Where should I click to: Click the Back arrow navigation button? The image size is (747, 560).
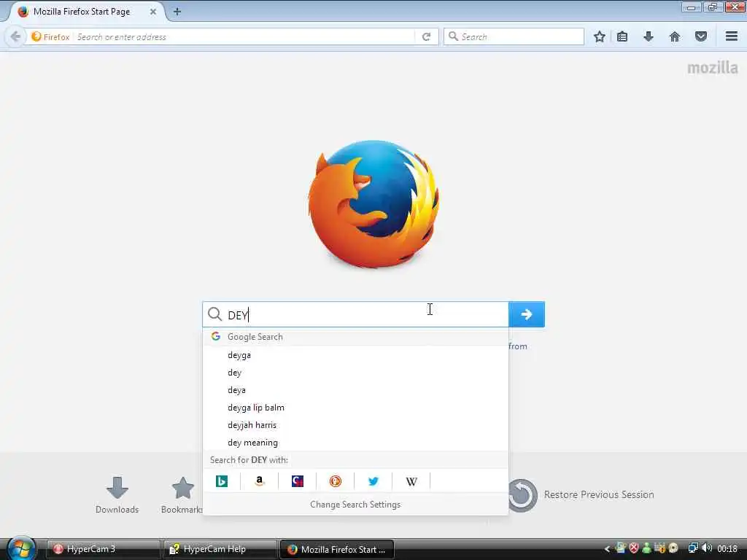click(15, 36)
